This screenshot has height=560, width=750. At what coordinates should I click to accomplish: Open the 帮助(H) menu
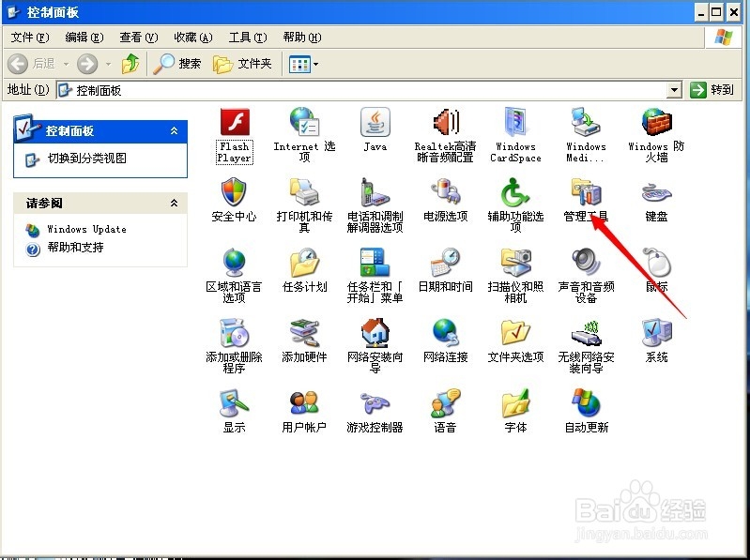coord(302,38)
